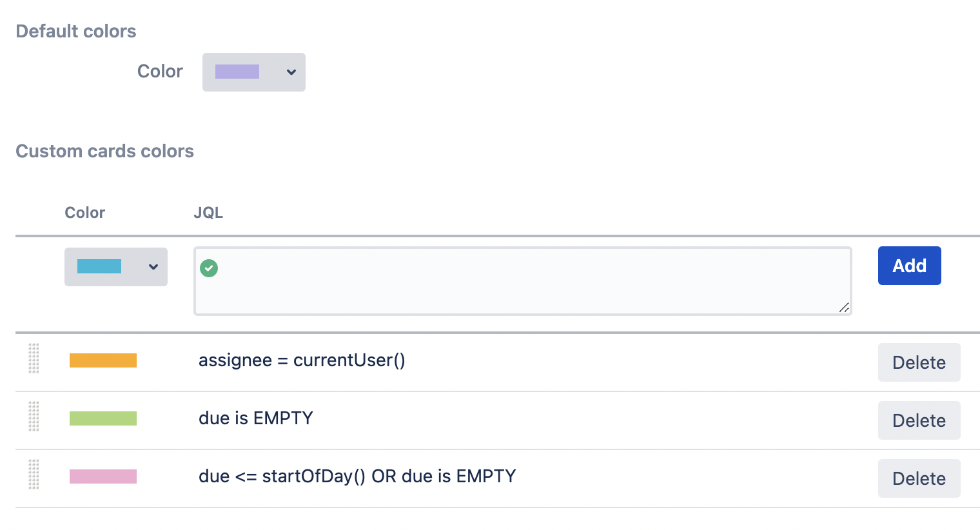Click drag handle beside the green swatch row
The image size is (980, 530).
(x=34, y=417)
